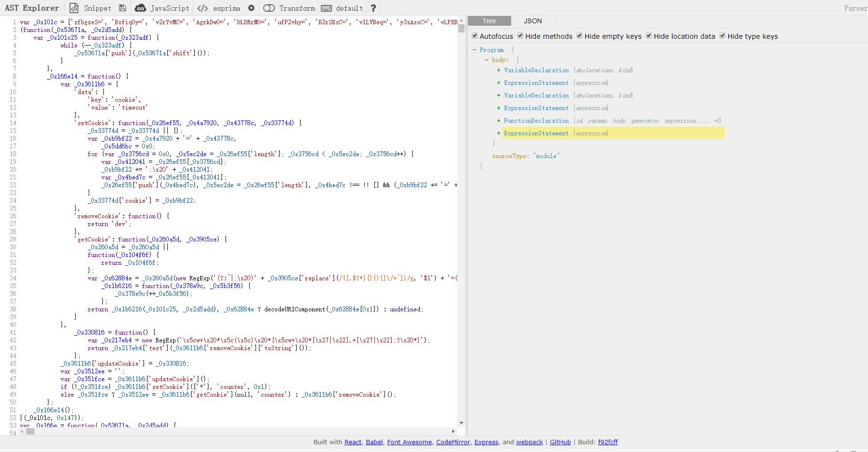Click the AST Explorer title
Screen dimensions: 868x452
[x=32, y=8]
